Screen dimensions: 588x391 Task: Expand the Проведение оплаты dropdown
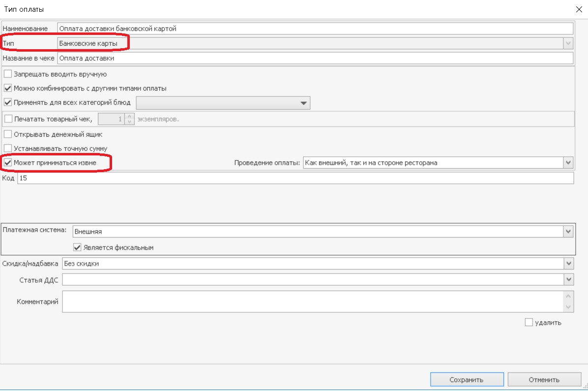568,162
